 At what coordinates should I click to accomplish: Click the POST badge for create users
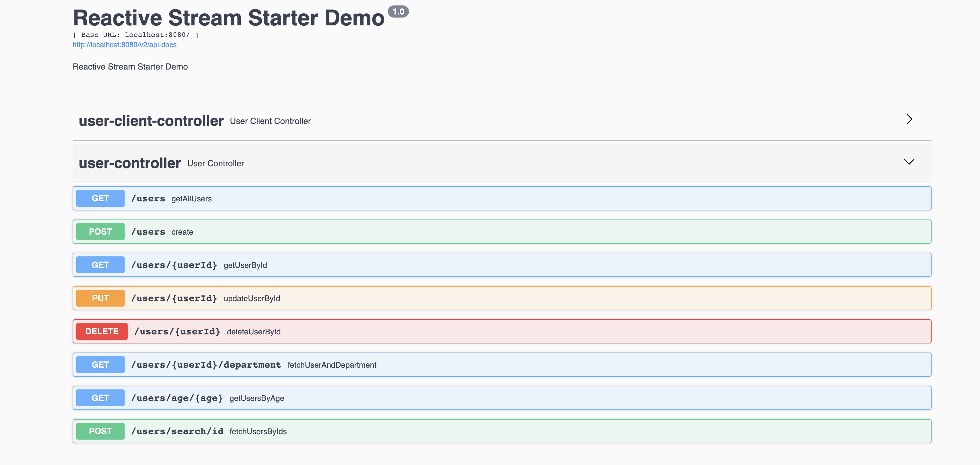point(100,232)
